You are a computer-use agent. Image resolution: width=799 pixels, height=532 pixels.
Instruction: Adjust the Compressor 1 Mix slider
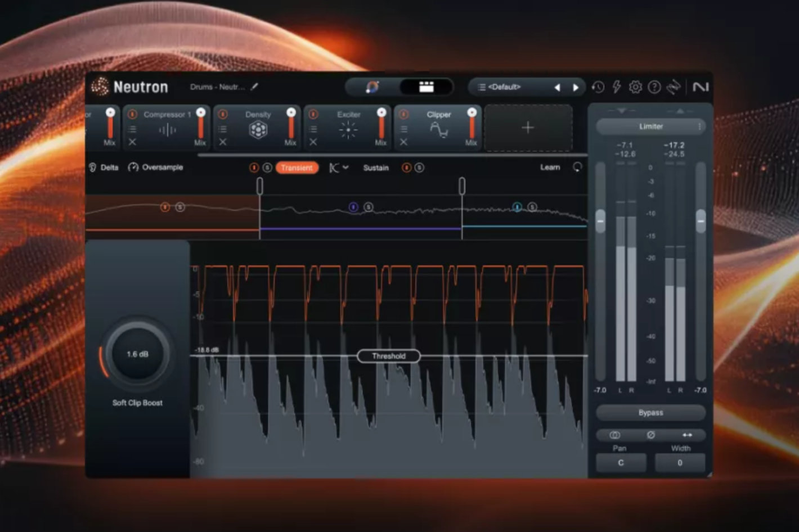pos(200,125)
